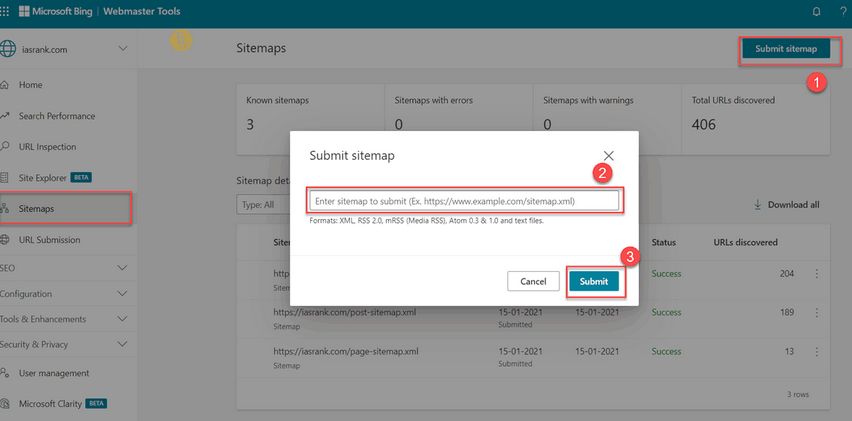This screenshot has width=852, height=421.
Task: Open Site Explorer page
Action: [x=42, y=178]
